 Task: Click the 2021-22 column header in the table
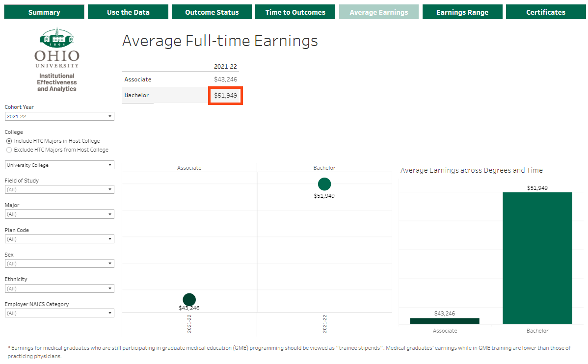[x=225, y=67]
